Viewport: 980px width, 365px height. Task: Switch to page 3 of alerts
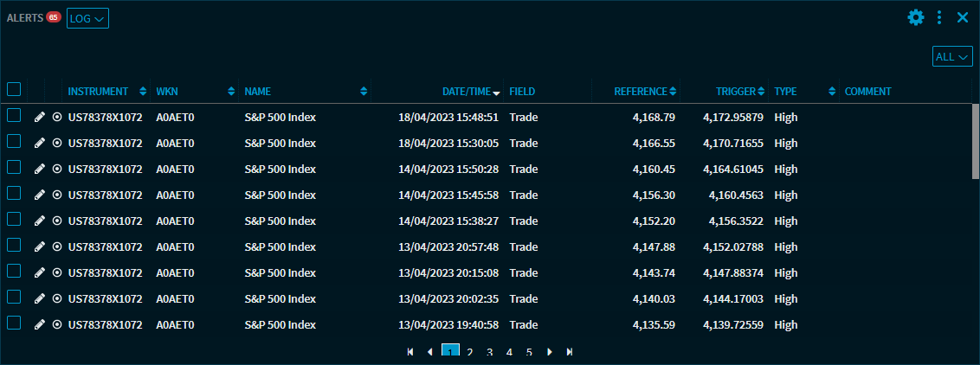point(489,352)
